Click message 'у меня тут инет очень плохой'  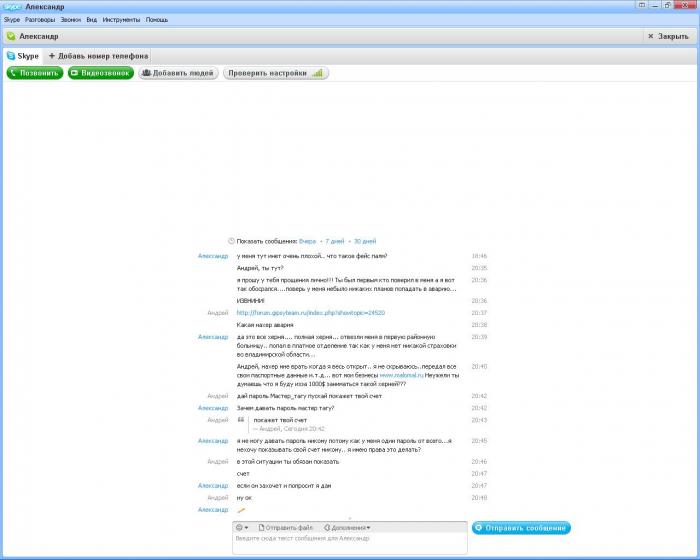tap(312, 256)
